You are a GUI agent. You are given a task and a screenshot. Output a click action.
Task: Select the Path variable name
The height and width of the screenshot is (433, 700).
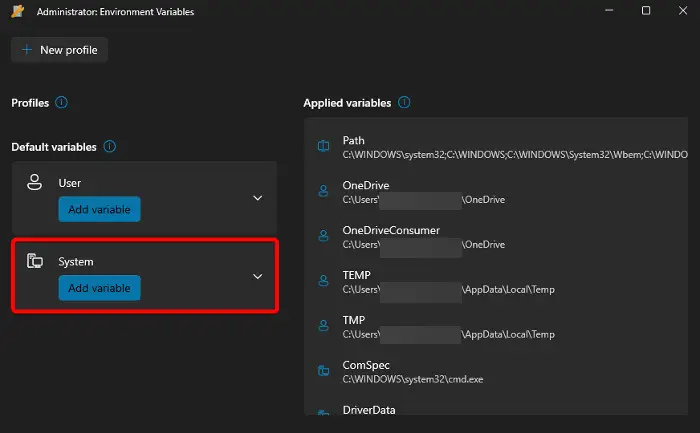click(x=354, y=140)
